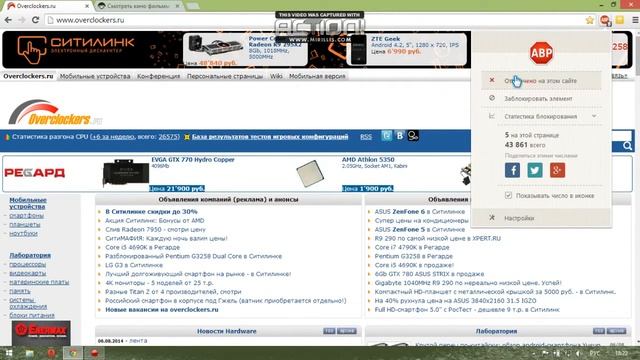Click the Twitter icon in blue bar
Image resolution: width=640 pixels, height=360 pixels.
(386, 136)
